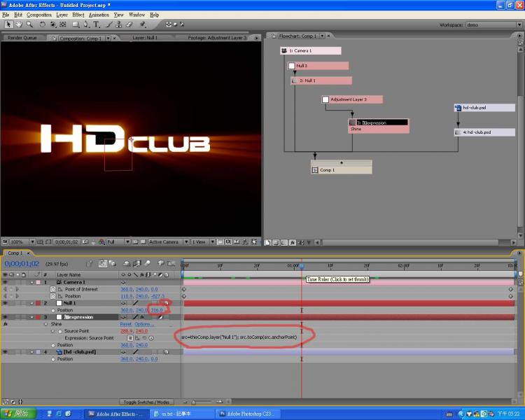
Task: Select the Clone Stamp tool
Action: pyautogui.click(x=119, y=24)
